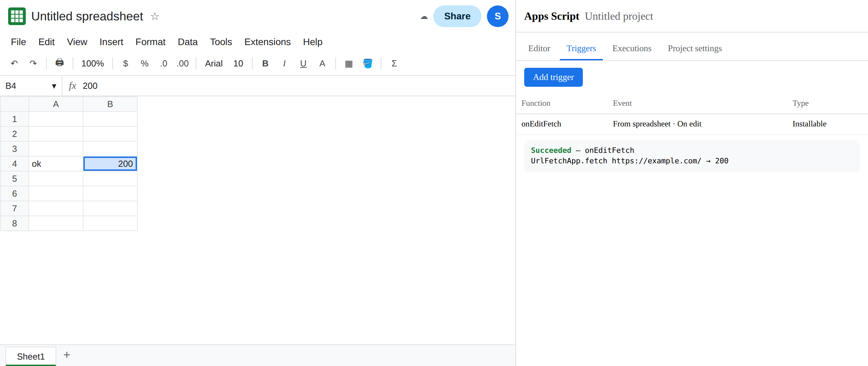Image resolution: width=868 pixels, height=366 pixels.
Task: Open the borders tool
Action: tap(349, 63)
